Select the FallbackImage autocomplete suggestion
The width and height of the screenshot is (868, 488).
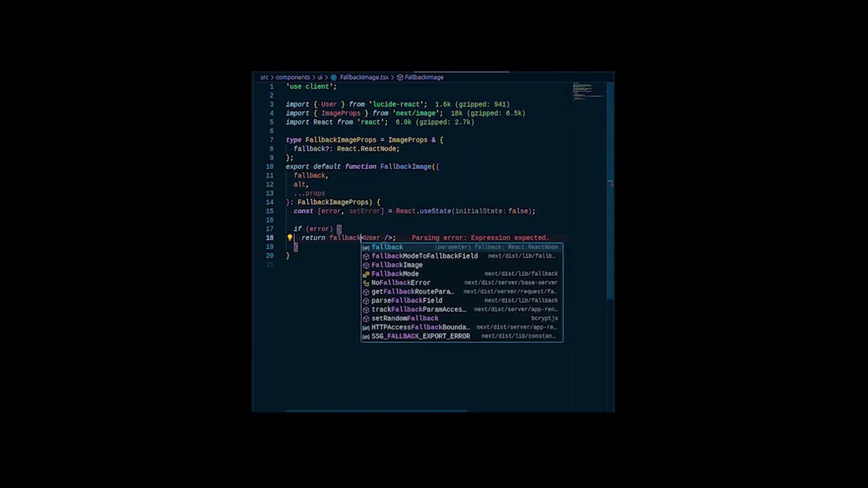(x=462, y=265)
